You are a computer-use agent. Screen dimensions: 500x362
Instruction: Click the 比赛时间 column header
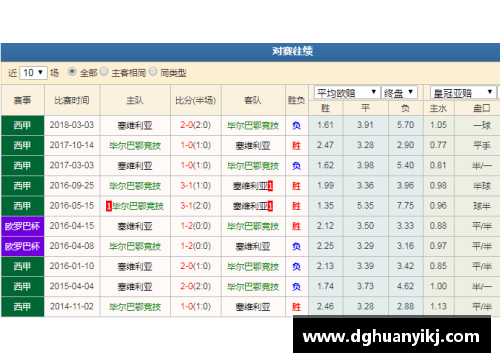(x=72, y=100)
